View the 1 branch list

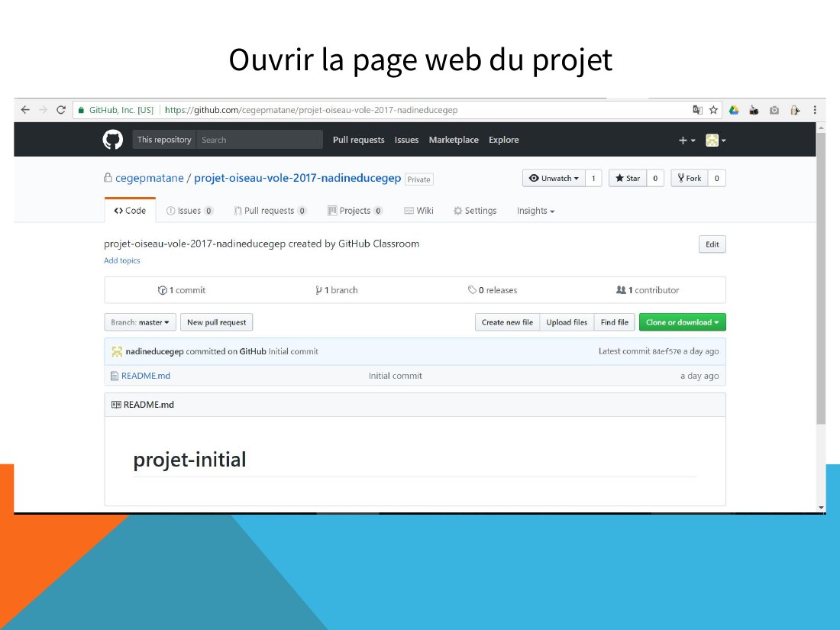point(337,290)
